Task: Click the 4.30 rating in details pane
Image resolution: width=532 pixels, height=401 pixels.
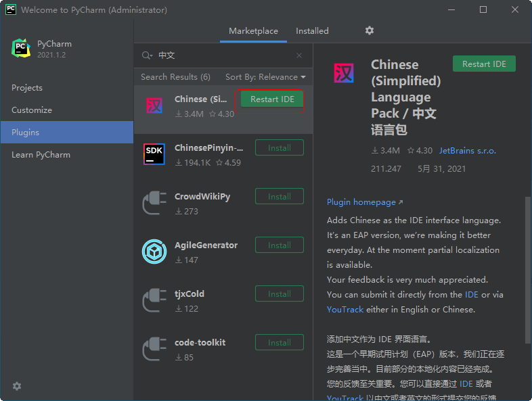Action: click(x=420, y=151)
